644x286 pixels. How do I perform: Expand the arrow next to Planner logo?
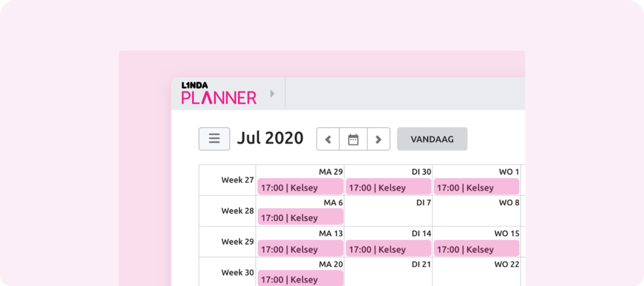pyautogui.click(x=272, y=94)
